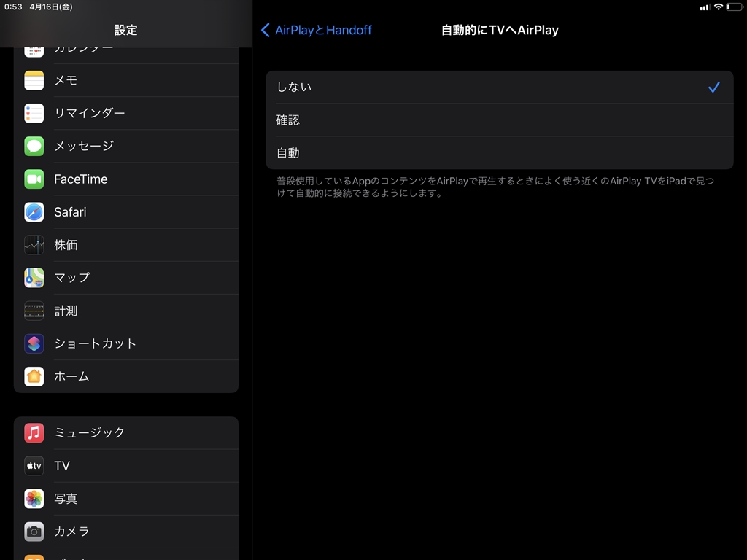Tap the Home (ホーム) house icon
The image size is (747, 560).
(x=34, y=376)
